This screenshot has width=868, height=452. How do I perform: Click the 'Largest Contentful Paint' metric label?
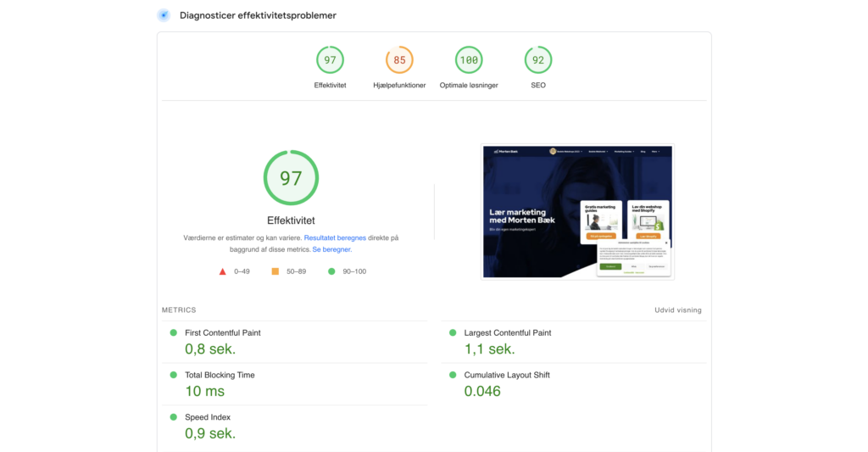point(508,333)
